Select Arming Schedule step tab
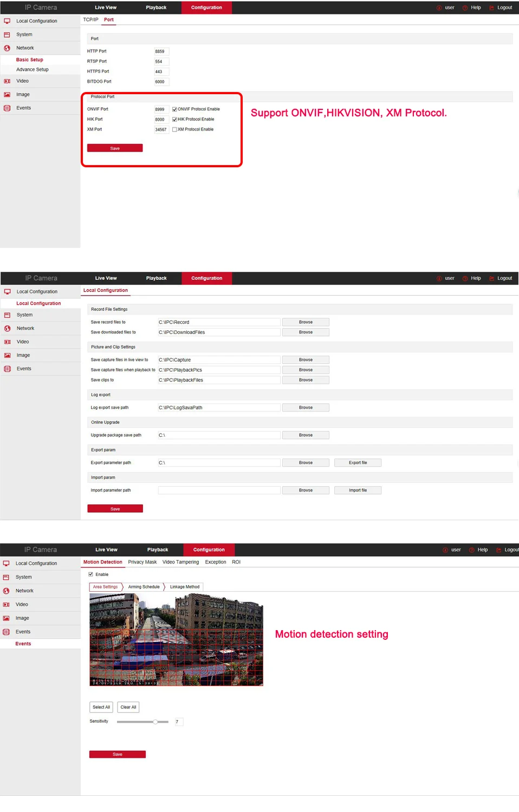Viewport: 519px width, 812px height. click(x=144, y=587)
